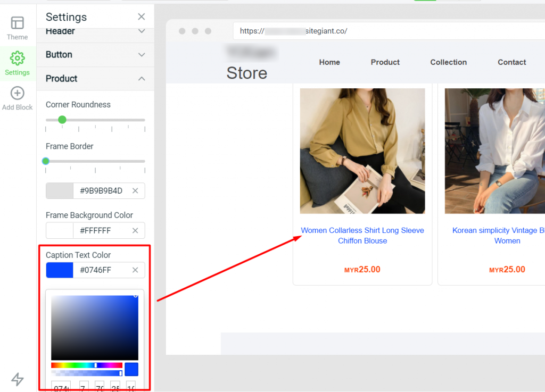Screen dimensions: 545x392
Task: Clear the #9B9B9B4D frame border color
Action: point(135,190)
